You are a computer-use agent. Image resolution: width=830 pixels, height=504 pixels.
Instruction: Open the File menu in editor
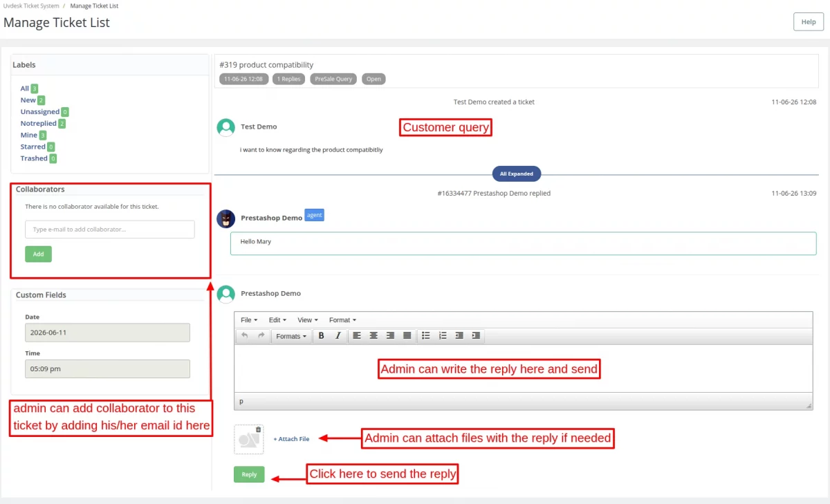(249, 320)
